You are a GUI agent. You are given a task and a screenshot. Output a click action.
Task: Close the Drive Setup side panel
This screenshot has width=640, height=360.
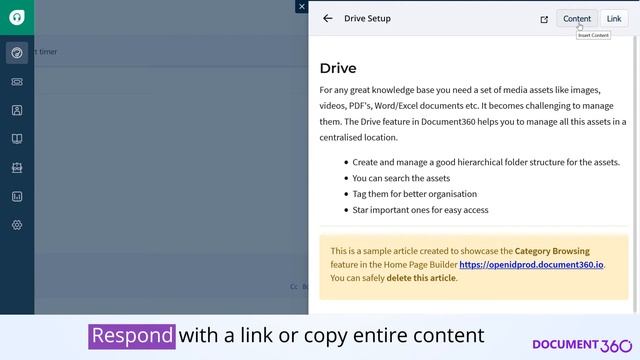tap(302, 7)
